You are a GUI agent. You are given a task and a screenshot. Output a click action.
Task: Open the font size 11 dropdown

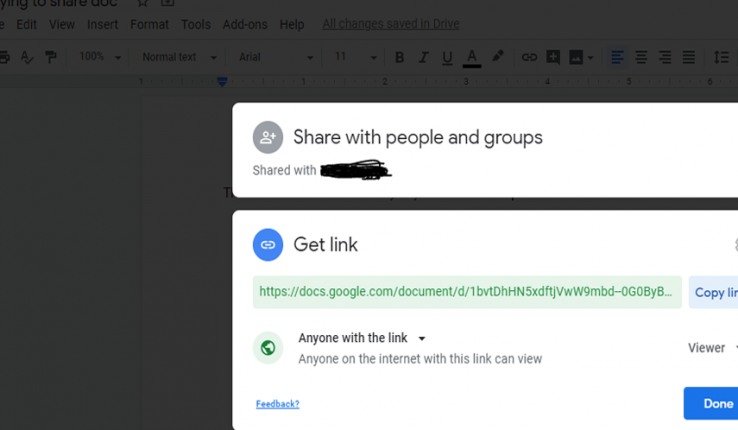[355, 57]
